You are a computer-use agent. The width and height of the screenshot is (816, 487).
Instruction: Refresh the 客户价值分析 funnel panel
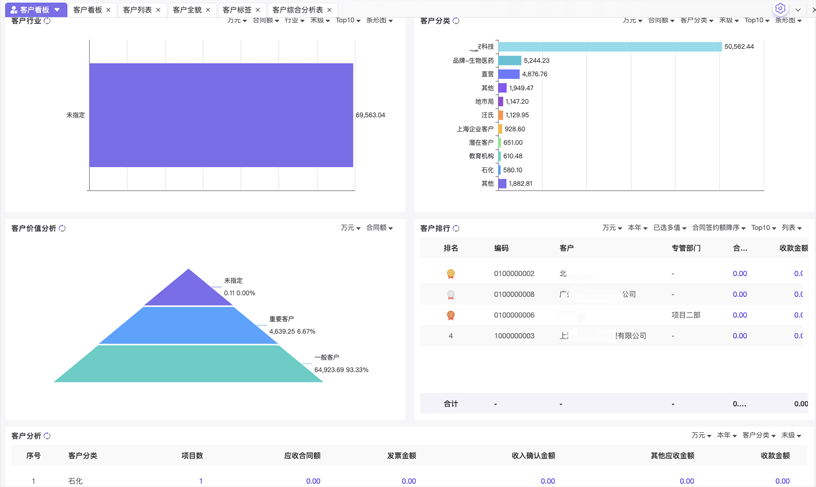62,229
